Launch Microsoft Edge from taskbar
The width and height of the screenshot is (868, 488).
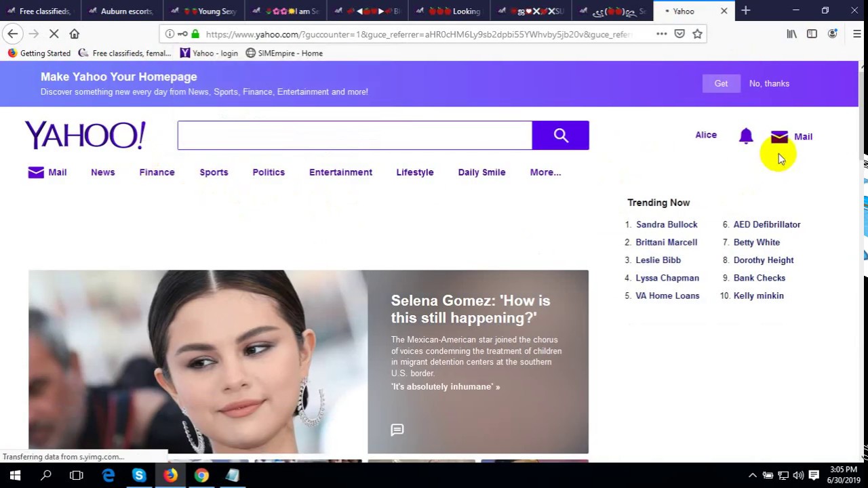108,475
